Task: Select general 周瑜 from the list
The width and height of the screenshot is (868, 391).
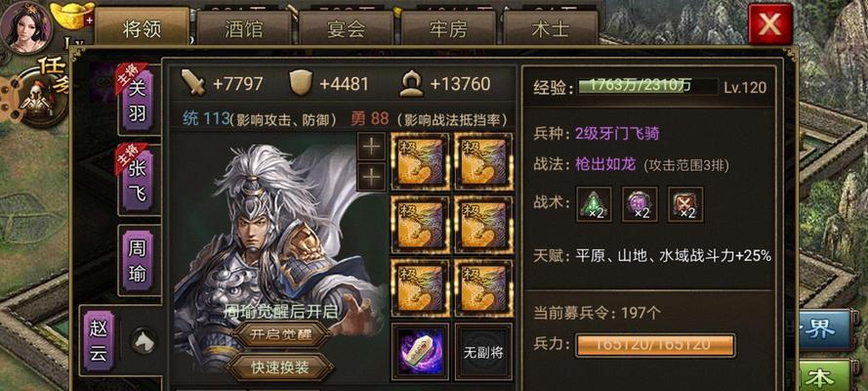Action: [x=137, y=260]
